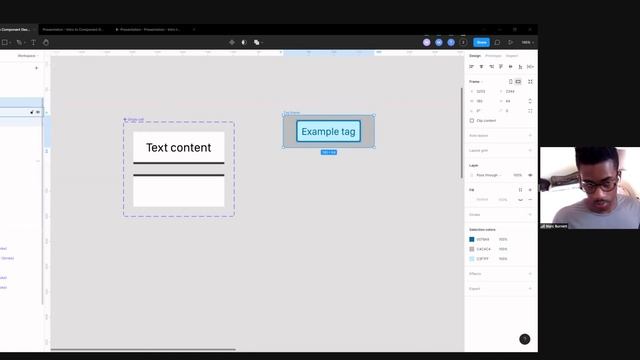Click the Text content box on the canvas

pyautogui.click(x=179, y=147)
